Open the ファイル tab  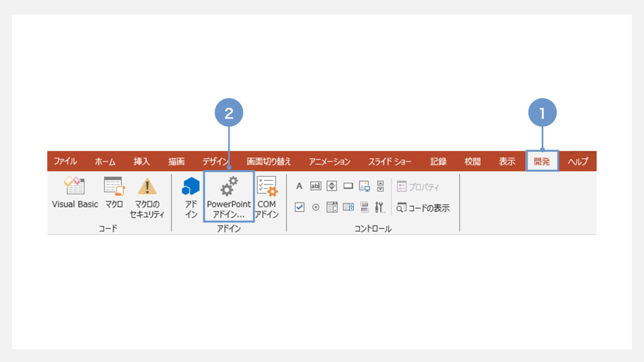65,161
